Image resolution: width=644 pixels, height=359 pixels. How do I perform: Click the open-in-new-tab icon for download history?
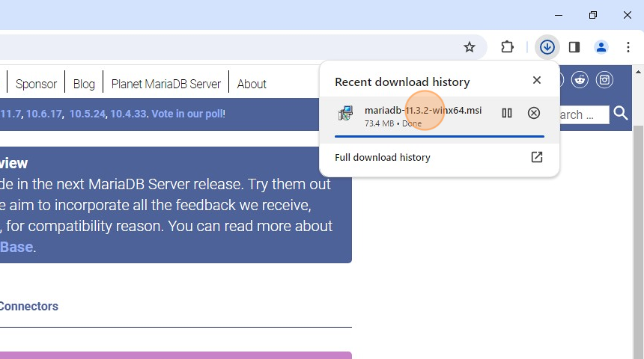tap(536, 157)
